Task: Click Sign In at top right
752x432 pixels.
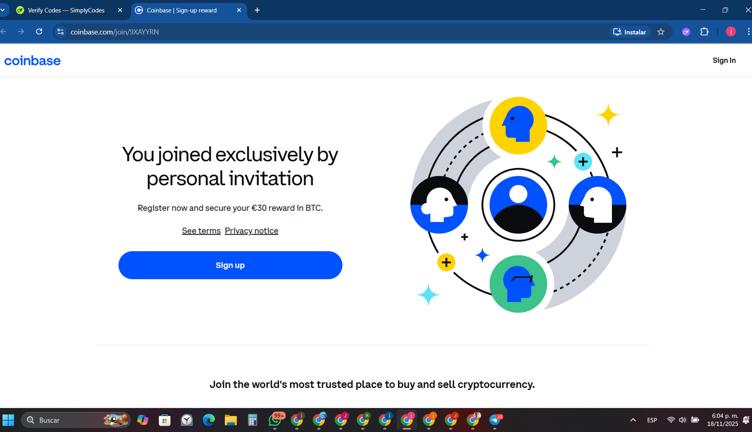Action: [724, 60]
